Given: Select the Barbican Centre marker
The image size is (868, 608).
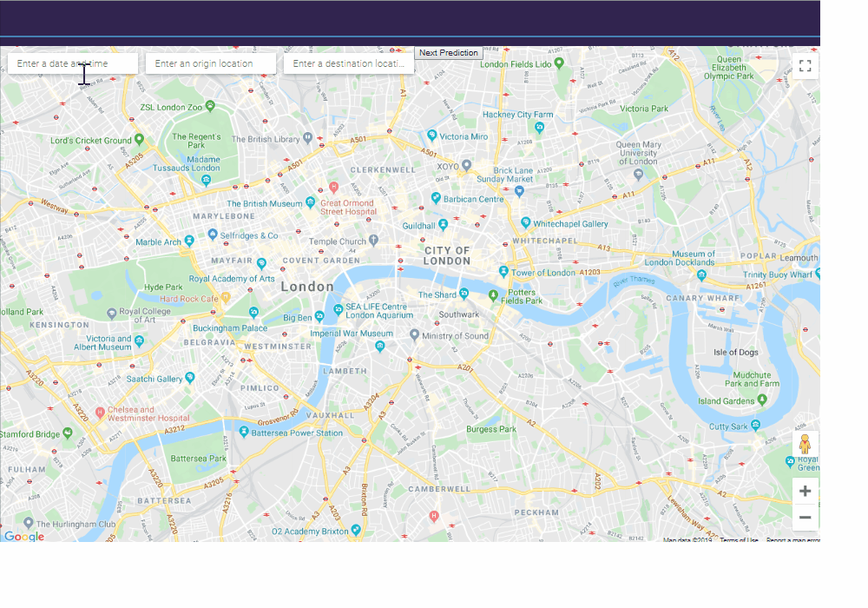Looking at the screenshot, I should click(x=437, y=197).
